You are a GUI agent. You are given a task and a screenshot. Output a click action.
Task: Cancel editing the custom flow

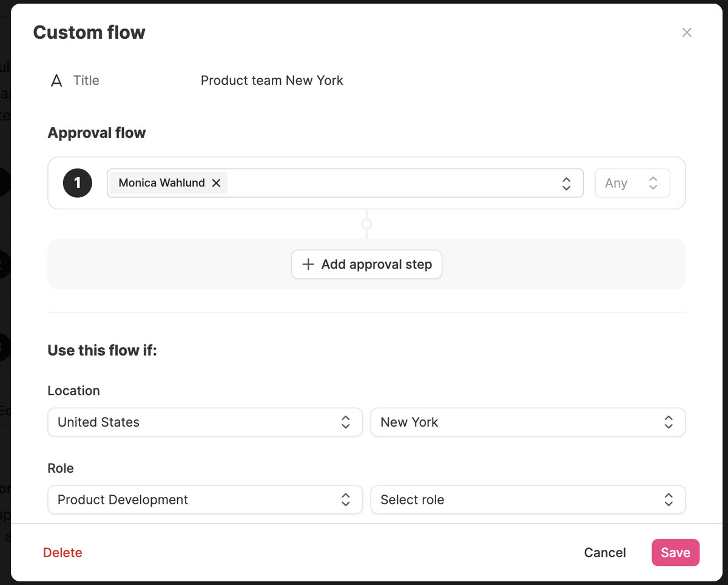click(605, 553)
